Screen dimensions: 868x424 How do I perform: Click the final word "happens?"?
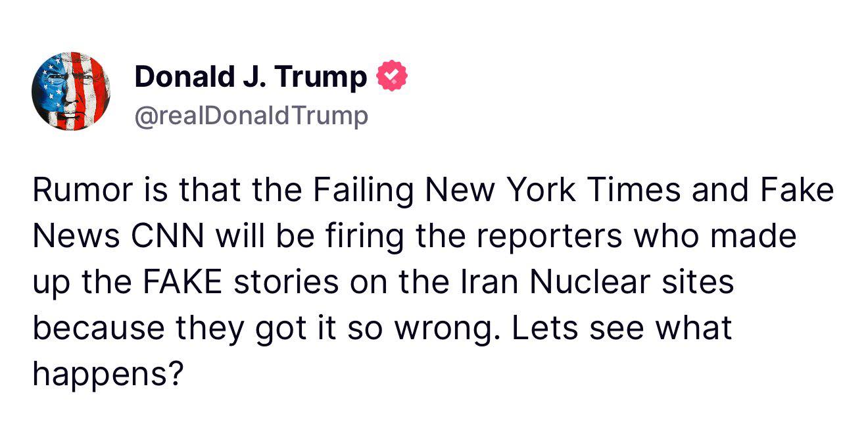point(107,375)
